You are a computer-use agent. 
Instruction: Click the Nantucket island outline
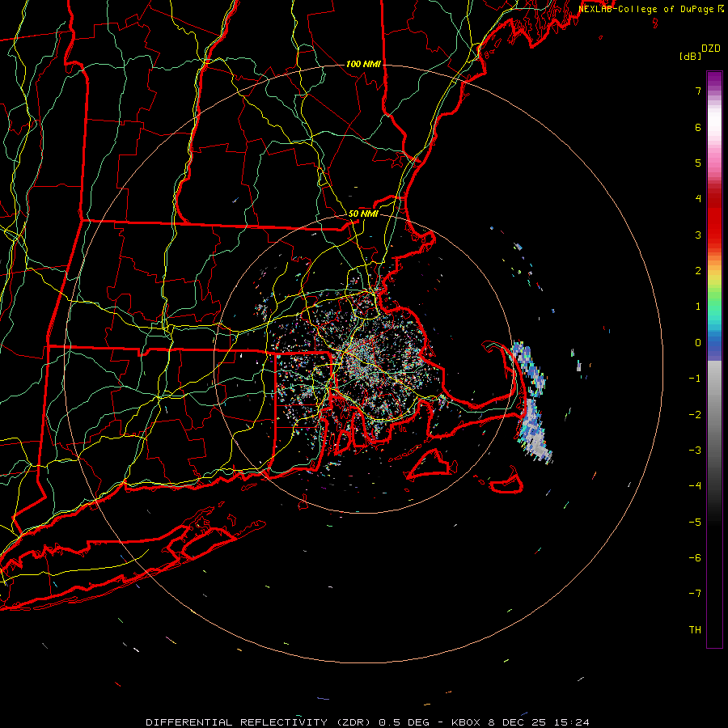[x=507, y=481]
